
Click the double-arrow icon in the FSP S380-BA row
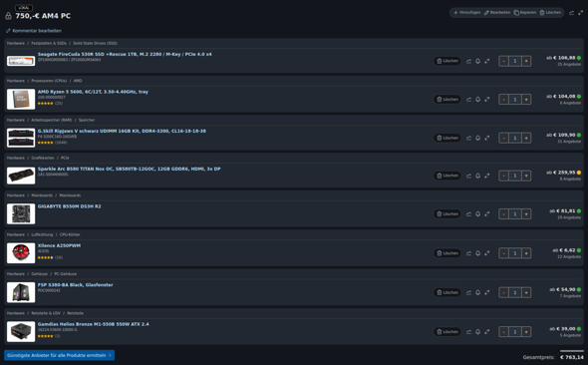coord(486,292)
